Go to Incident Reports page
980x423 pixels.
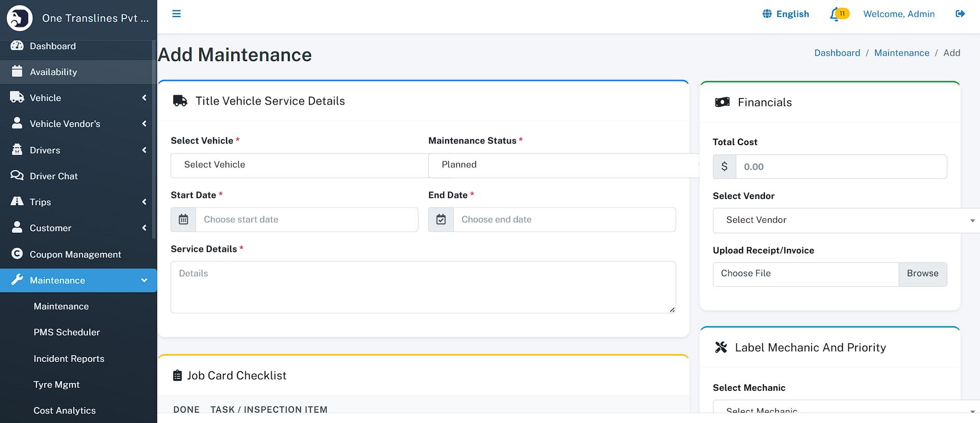pyautogui.click(x=69, y=359)
